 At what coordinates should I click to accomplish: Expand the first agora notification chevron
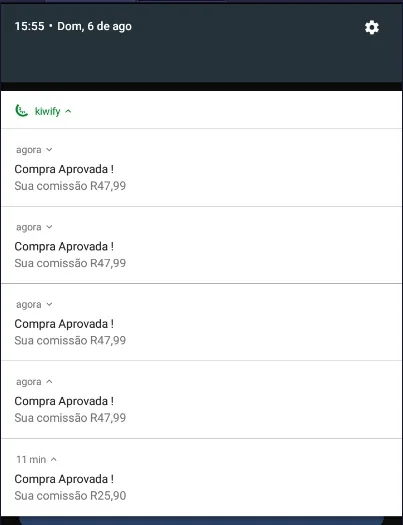[49, 150]
